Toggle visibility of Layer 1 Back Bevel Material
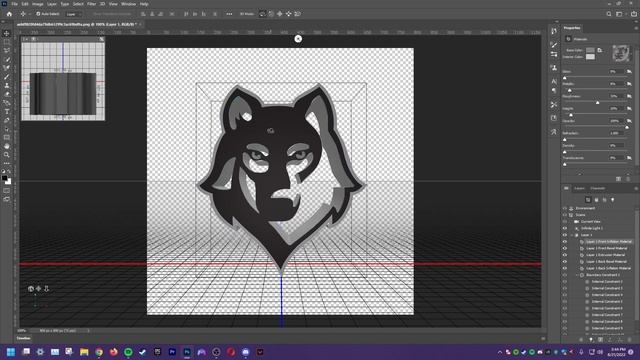This screenshot has width=640, height=360. [x=565, y=262]
